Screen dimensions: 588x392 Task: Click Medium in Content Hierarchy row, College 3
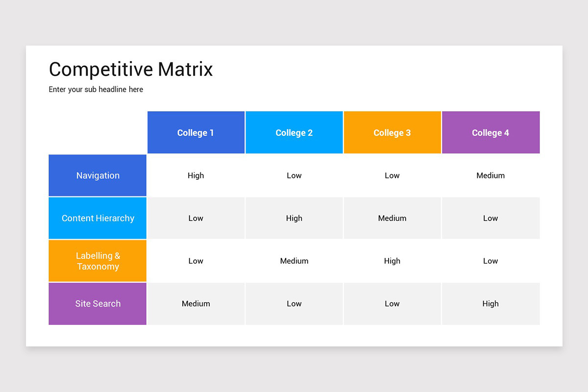(392, 218)
